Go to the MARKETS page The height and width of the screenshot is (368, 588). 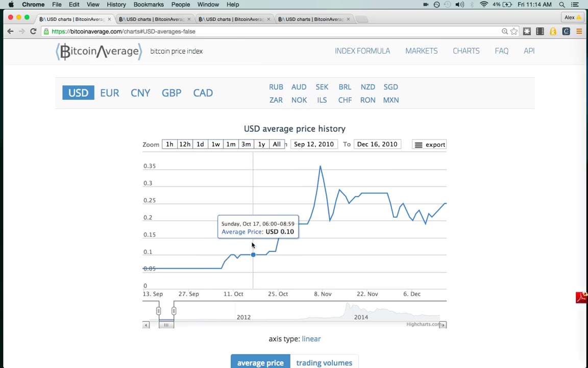point(421,51)
